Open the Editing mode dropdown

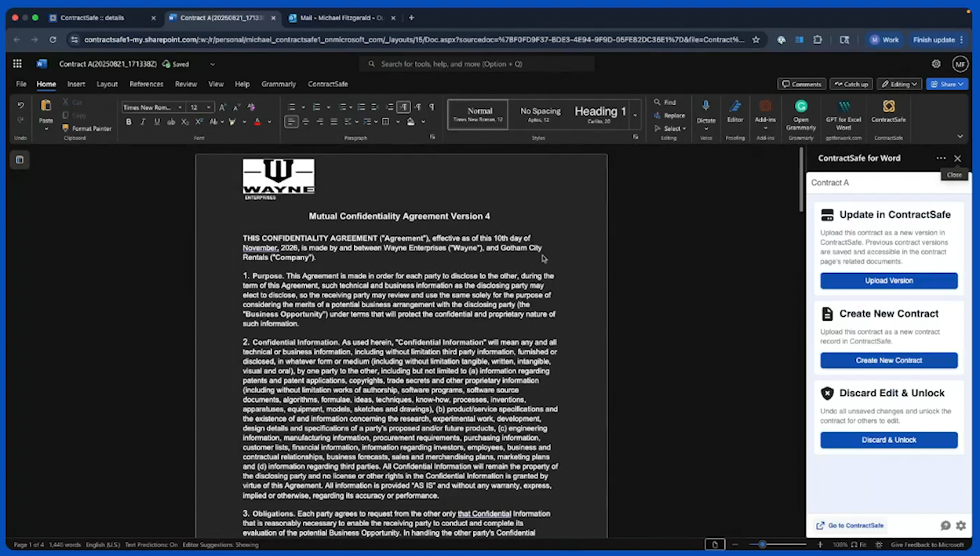[898, 84]
